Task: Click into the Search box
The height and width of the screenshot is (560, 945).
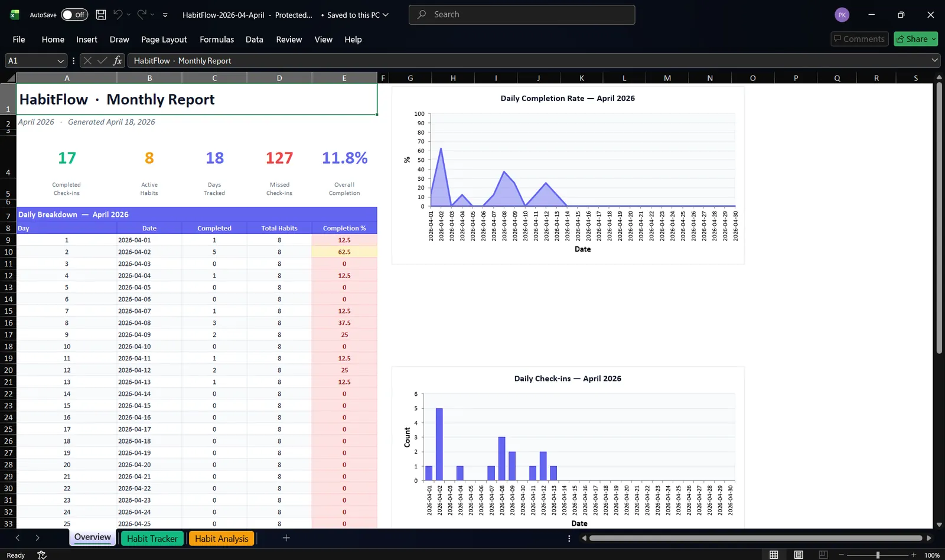Action: tap(522, 15)
